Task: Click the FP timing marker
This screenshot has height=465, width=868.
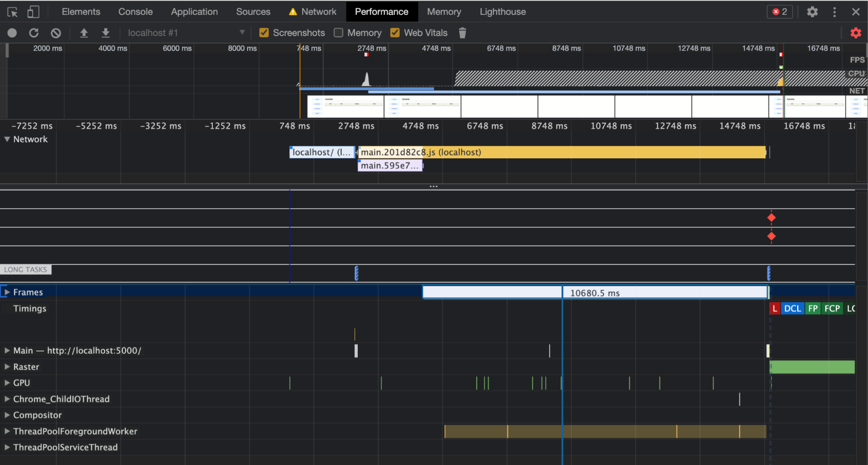Action: 812,309
